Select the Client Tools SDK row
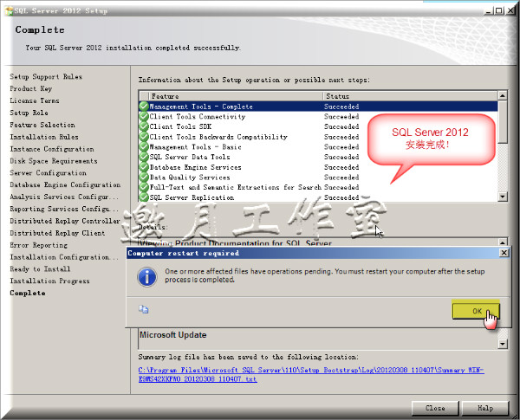Screen dimensions: 520x420 [x=318, y=126]
